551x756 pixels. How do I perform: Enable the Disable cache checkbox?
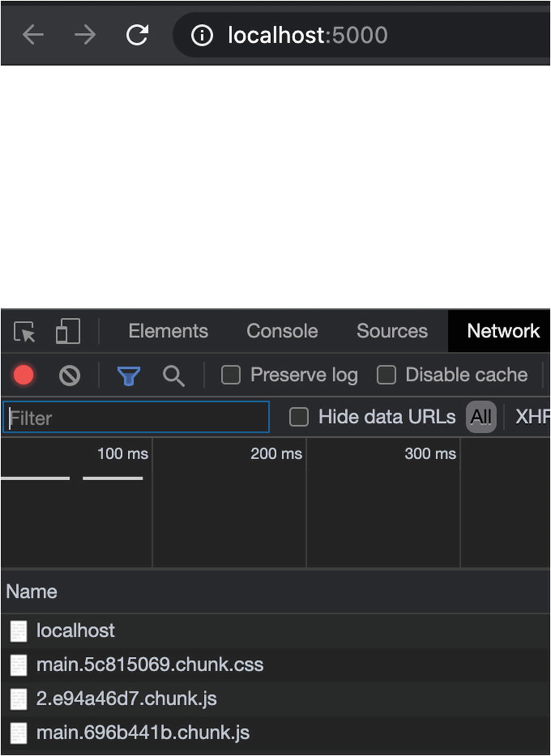[x=386, y=376]
